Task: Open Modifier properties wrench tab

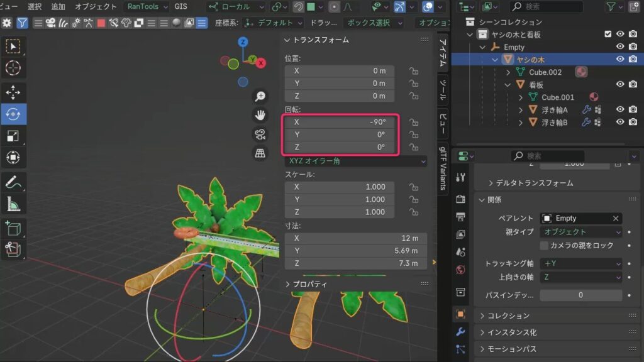Action: (x=460, y=332)
